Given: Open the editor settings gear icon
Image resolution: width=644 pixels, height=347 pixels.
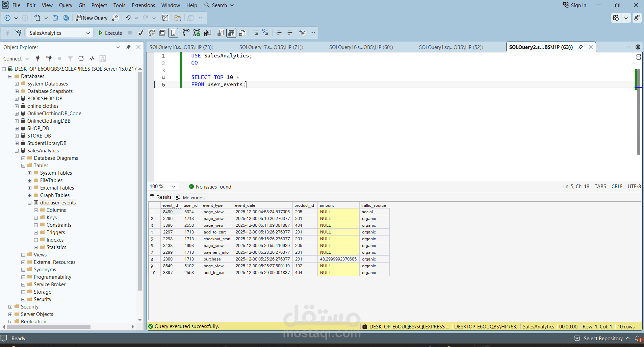Looking at the screenshot, I should point(638,47).
